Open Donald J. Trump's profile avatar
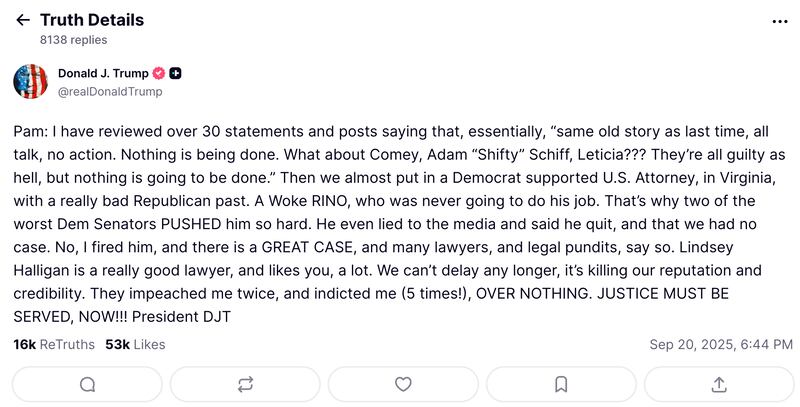This screenshot has width=800, height=407. click(x=30, y=81)
